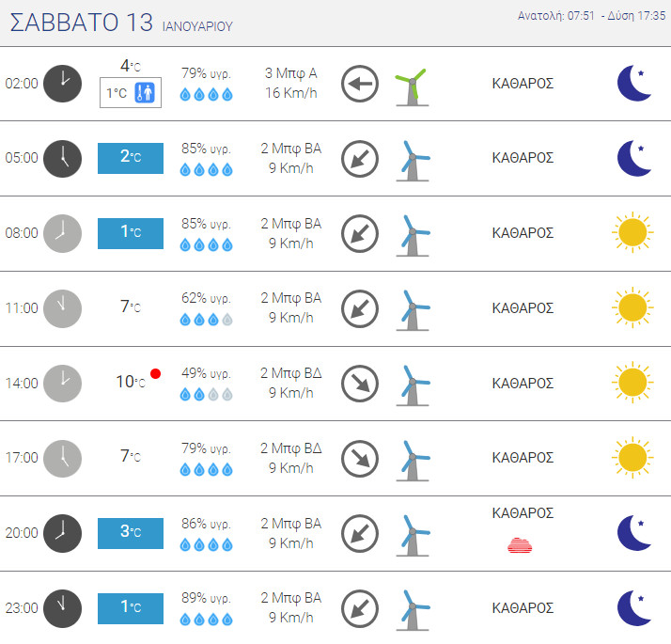This screenshot has width=671, height=644.
Task: Click the blue 3°C temperature box at 20:00
Action: (x=131, y=533)
